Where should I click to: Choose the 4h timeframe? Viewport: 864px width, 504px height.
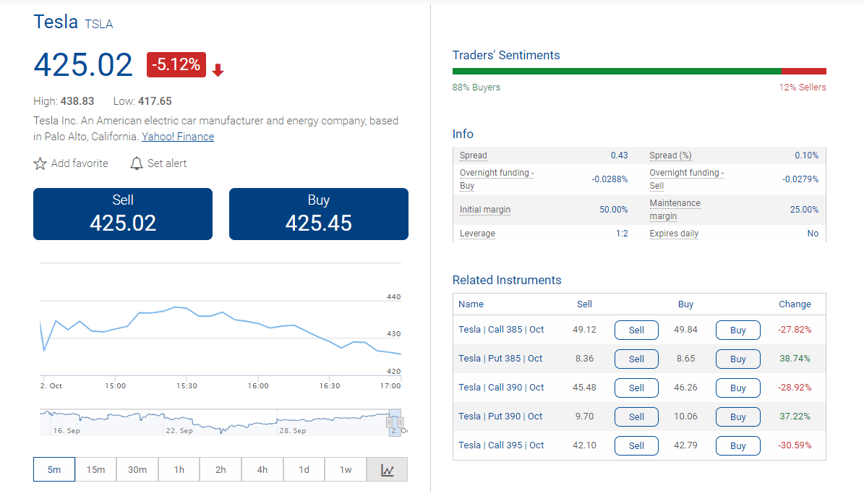tap(262, 470)
